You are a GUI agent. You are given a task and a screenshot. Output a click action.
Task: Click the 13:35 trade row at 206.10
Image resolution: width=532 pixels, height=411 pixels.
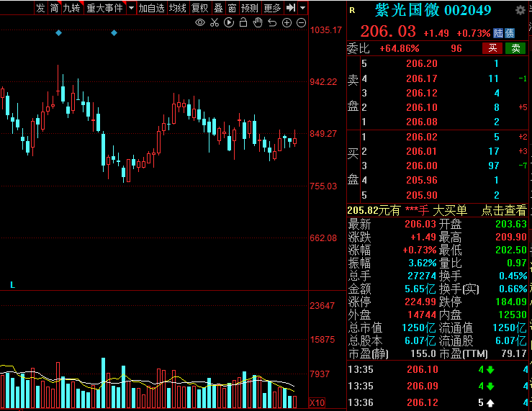pos(438,369)
